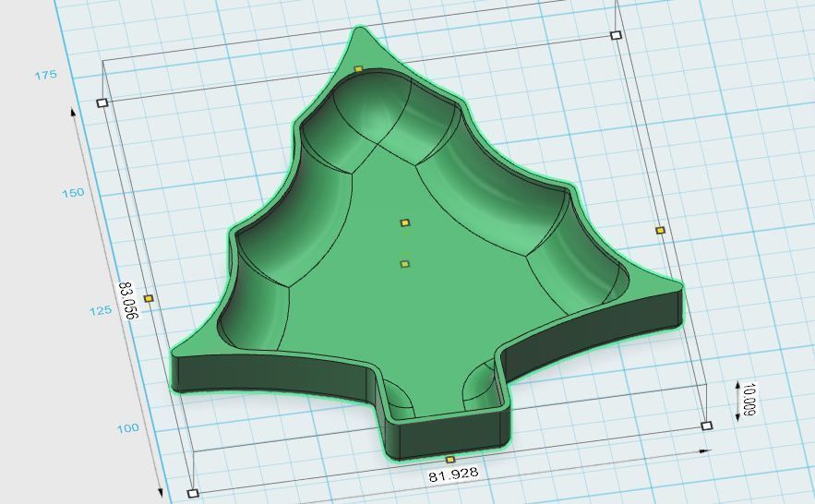The width and height of the screenshot is (815, 504).
Task: Click the ruler label 150
Action: coord(73,193)
